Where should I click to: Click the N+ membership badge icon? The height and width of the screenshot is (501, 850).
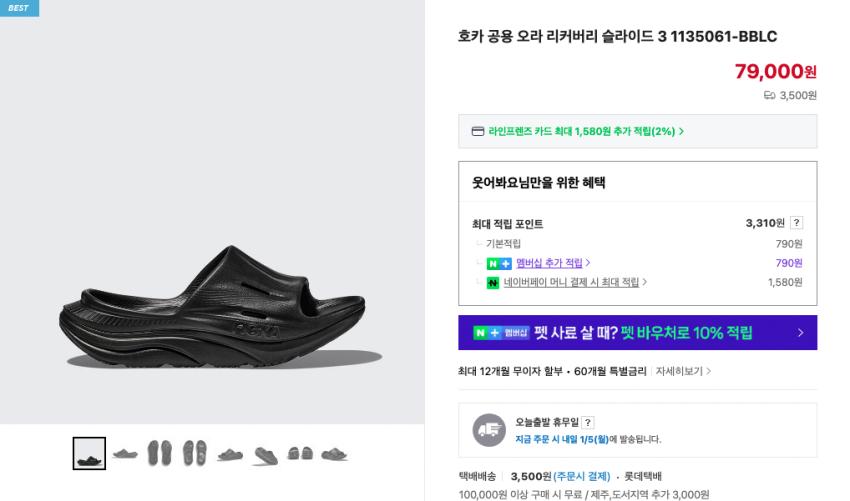[x=499, y=264]
